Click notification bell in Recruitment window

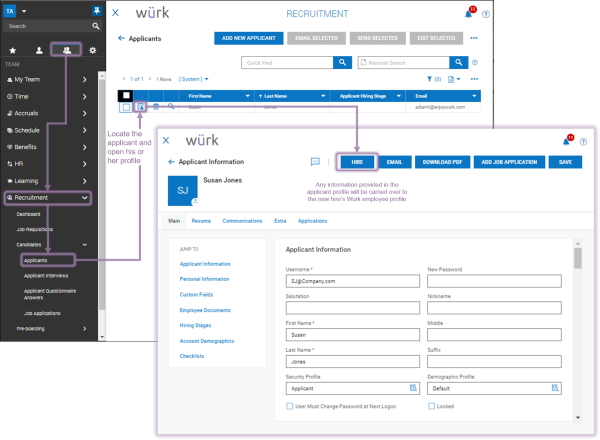[x=468, y=15]
